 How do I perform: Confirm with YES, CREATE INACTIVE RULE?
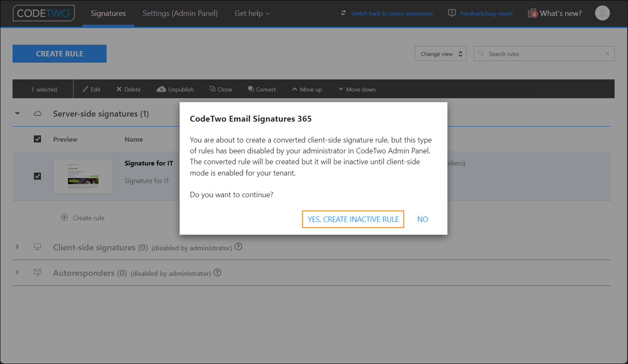(x=353, y=219)
